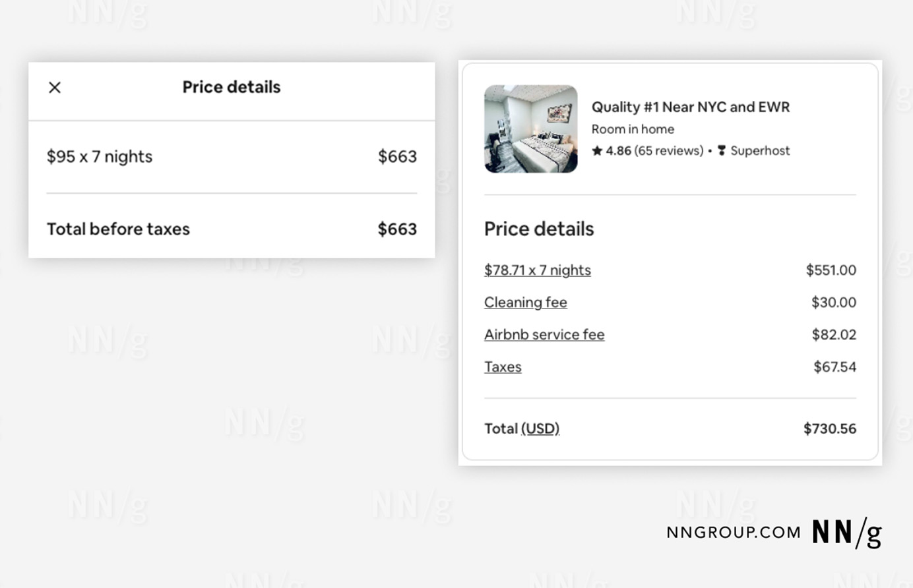Click the Superhost badge icon
913x588 pixels.
coord(722,151)
